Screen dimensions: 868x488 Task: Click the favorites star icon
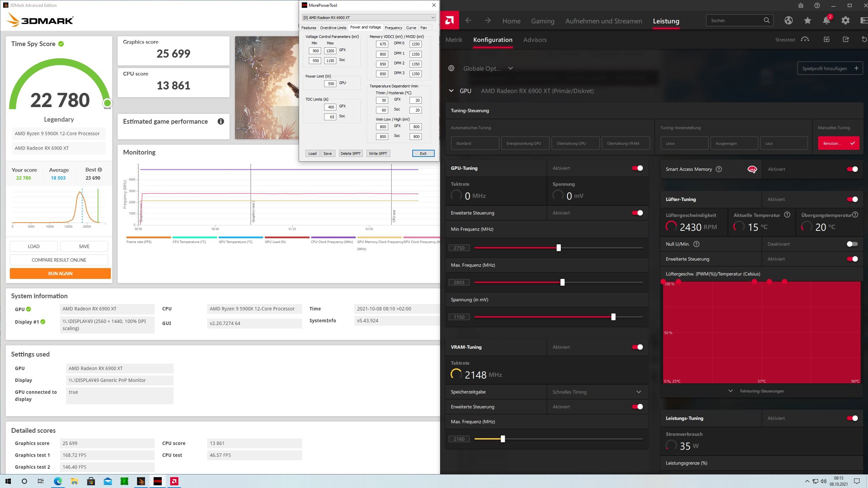(807, 21)
